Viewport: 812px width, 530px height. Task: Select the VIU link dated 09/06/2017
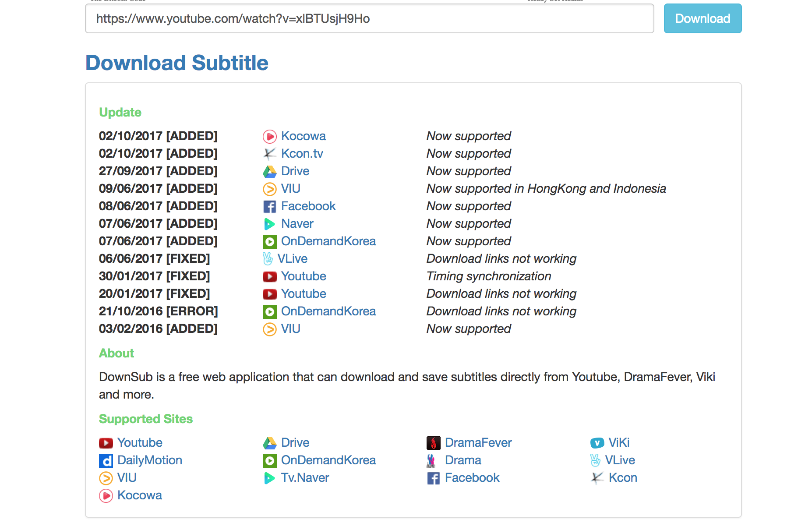[290, 188]
